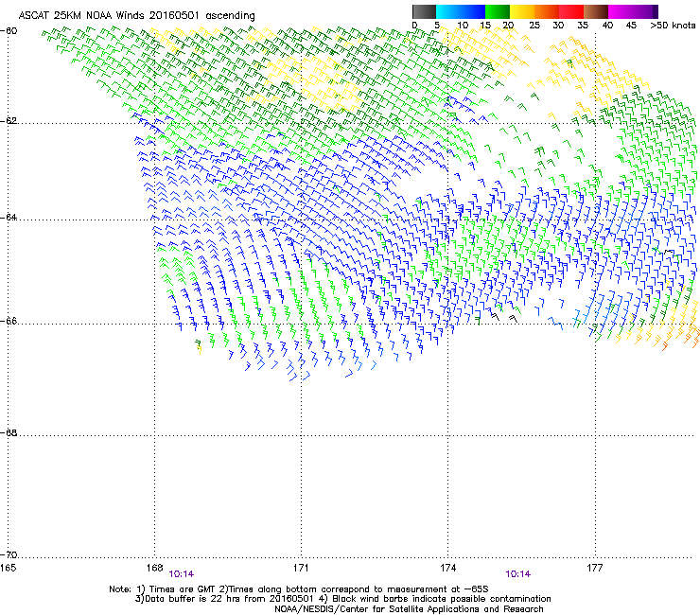Click the purple 10:14 time near 174
This screenshot has height=615, width=700.
517,574
